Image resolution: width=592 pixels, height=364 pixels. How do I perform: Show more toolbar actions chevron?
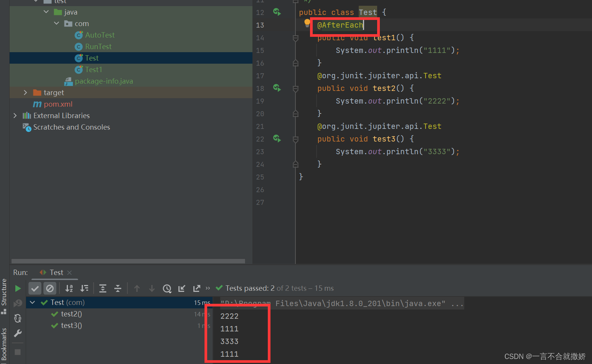[x=208, y=288]
